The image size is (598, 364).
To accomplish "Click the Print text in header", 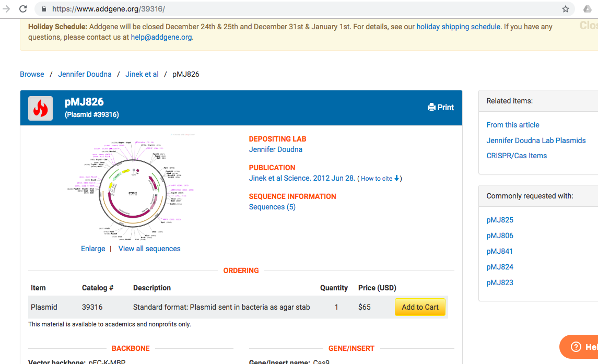I will pos(445,108).
